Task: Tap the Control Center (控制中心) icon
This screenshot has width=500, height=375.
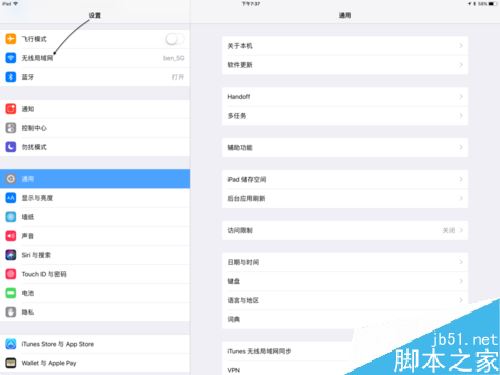Action: [11, 128]
